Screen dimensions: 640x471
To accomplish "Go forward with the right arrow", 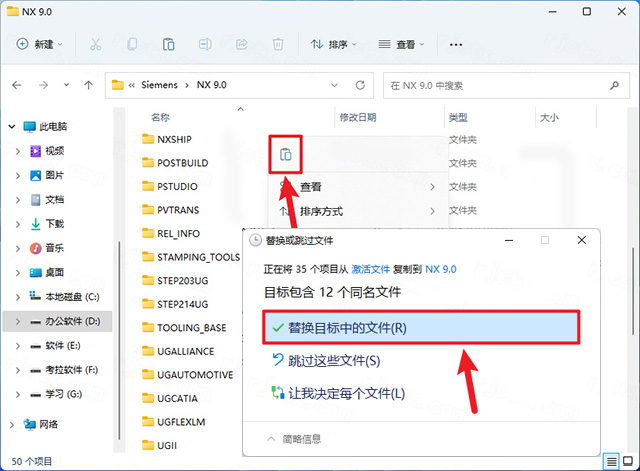I will click(x=43, y=85).
